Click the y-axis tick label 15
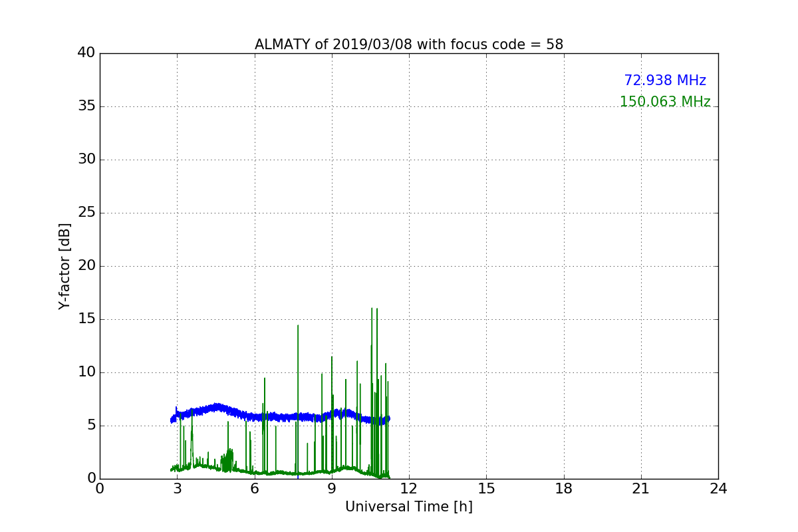The width and height of the screenshot is (798, 532). coord(86,319)
